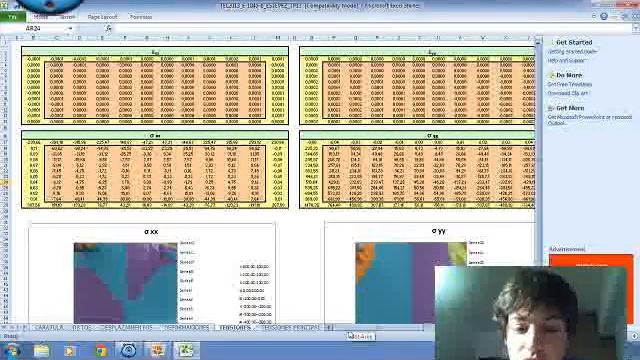The image size is (640, 360).
Task: Click the Do More heading in side pane
Action: pyautogui.click(x=569, y=75)
